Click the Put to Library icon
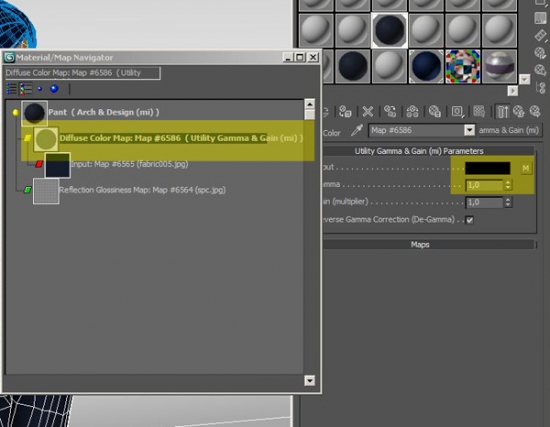 435,112
